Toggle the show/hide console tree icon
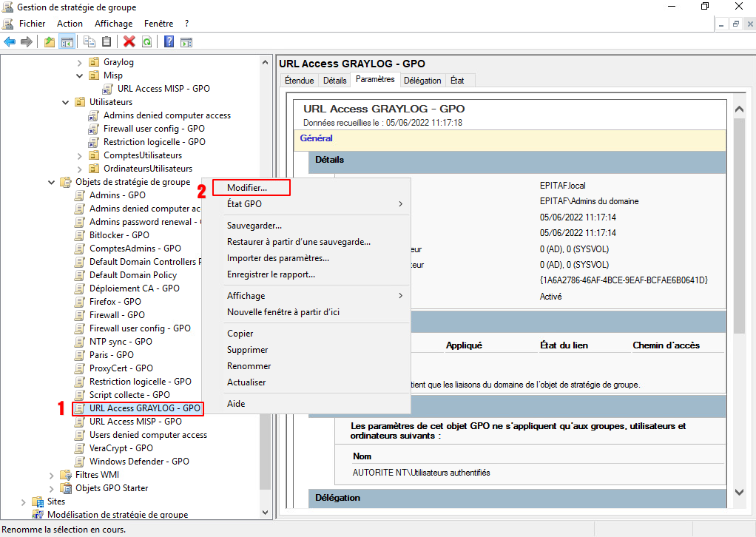The height and width of the screenshot is (537, 756). 67,42
